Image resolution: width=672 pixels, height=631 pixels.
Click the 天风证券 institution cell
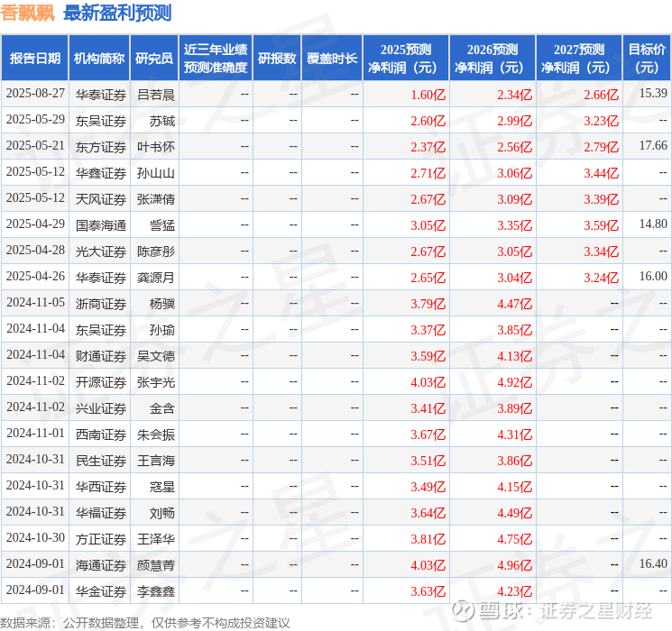(x=101, y=199)
